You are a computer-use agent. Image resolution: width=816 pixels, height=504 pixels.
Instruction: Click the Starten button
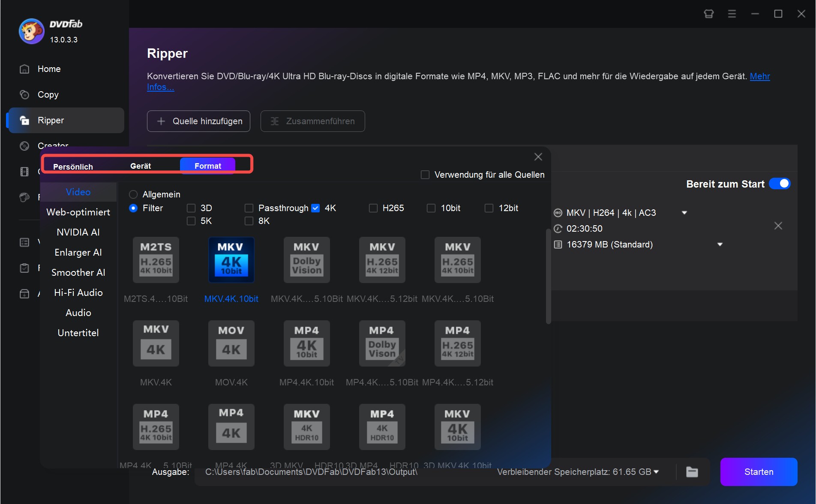(759, 472)
